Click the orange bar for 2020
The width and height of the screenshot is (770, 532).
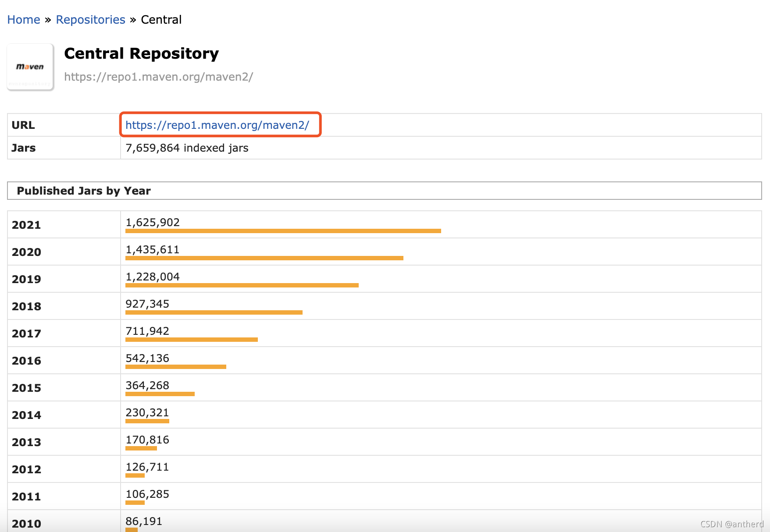click(264, 258)
